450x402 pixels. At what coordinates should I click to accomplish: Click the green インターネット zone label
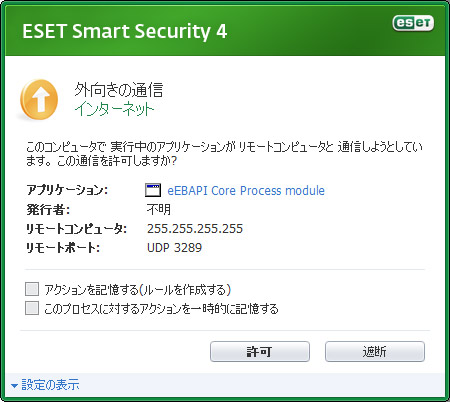point(114,109)
